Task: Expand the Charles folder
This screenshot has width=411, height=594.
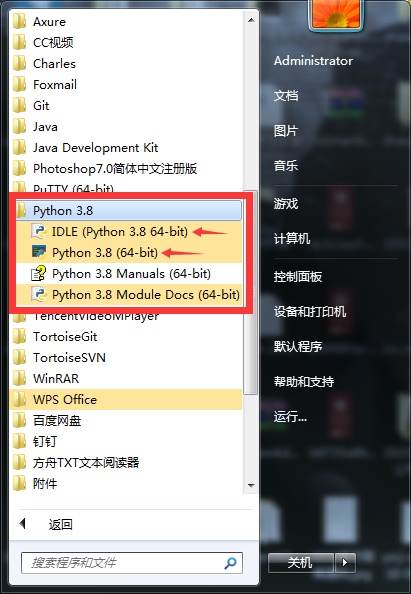Action: tap(126, 63)
